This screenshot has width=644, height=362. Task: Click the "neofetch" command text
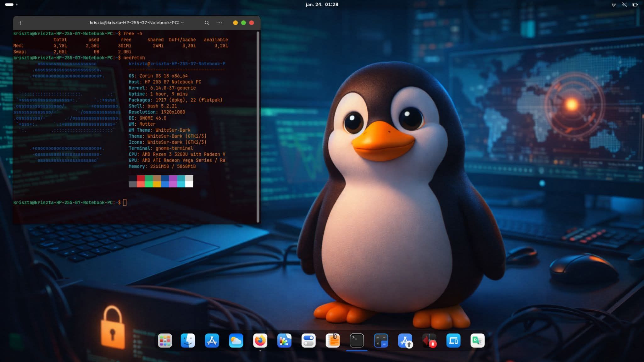coord(134,58)
